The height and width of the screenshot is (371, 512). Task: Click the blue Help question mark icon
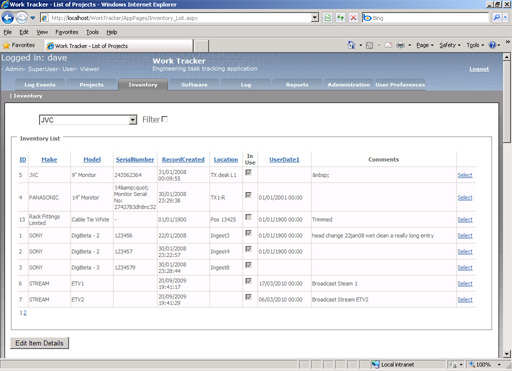[492, 45]
